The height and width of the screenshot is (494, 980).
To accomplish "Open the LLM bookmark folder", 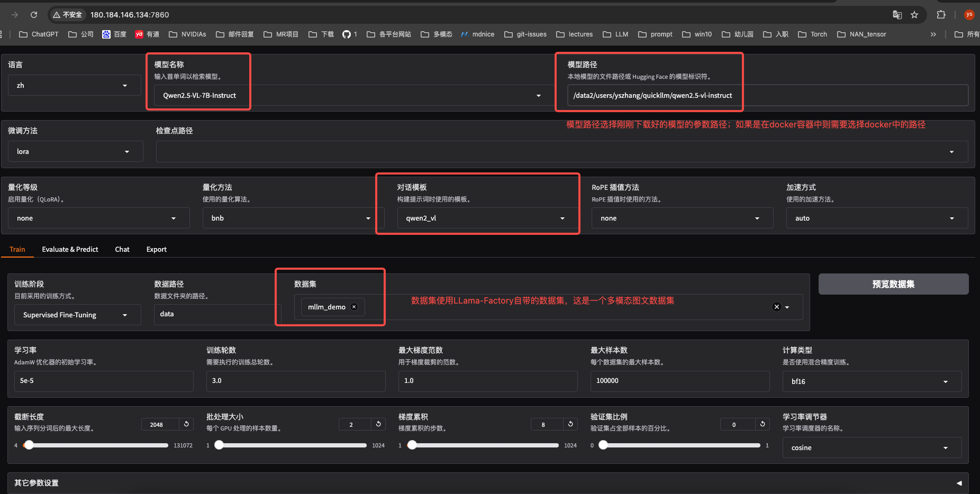I will (615, 34).
